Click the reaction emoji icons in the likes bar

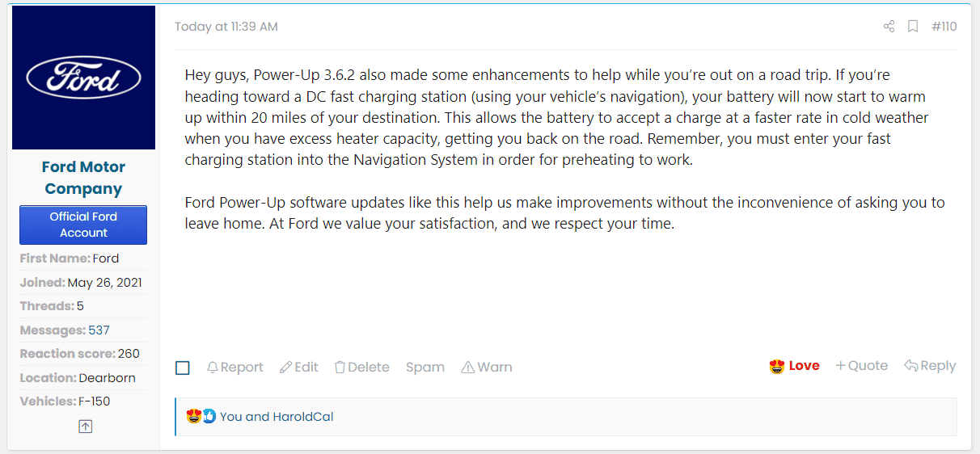[x=201, y=417]
